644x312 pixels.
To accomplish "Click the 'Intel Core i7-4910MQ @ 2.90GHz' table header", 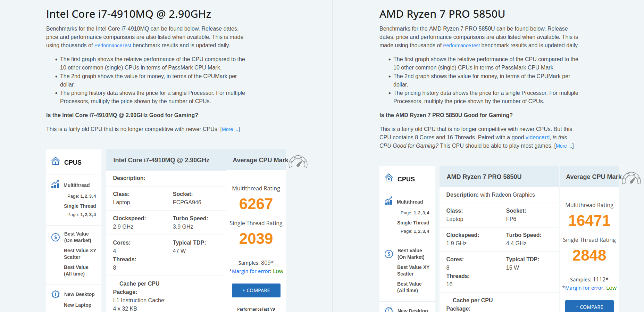I will tap(161, 160).
